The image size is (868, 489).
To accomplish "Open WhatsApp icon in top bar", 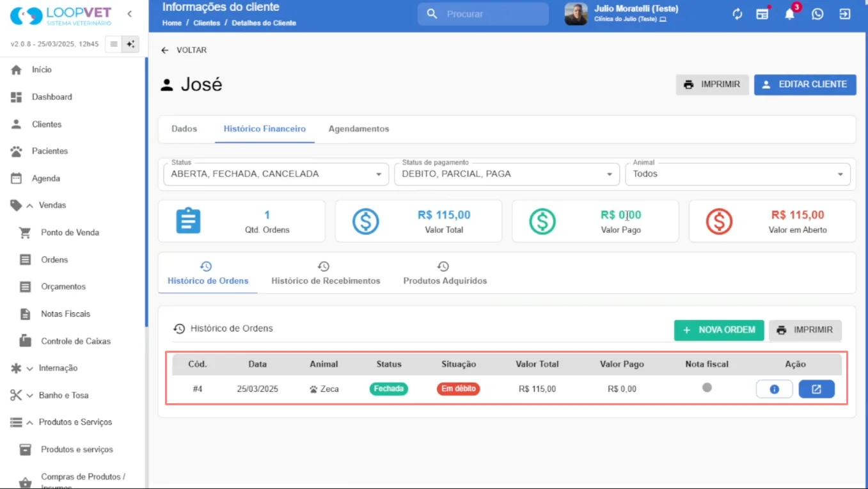I will [817, 14].
